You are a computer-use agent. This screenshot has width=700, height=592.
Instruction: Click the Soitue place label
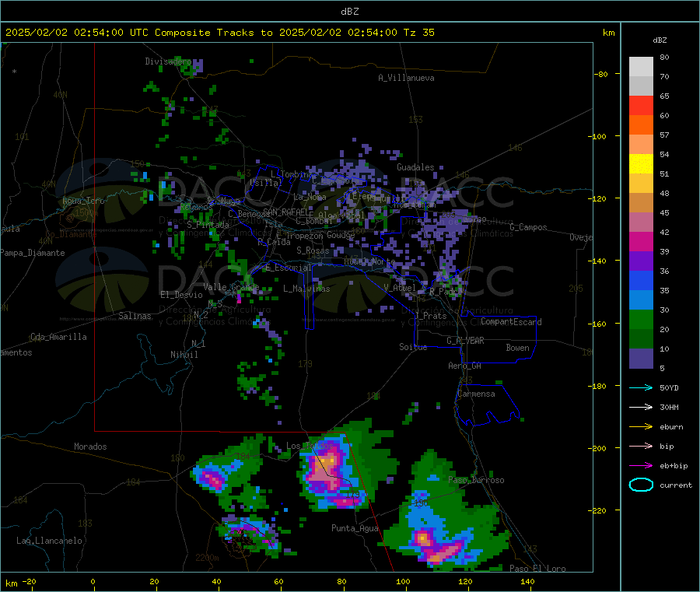coord(413,347)
